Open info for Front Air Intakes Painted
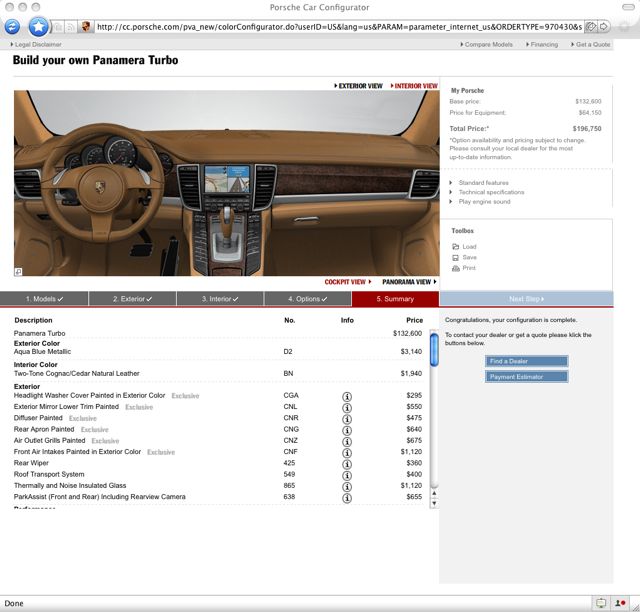 click(x=347, y=453)
